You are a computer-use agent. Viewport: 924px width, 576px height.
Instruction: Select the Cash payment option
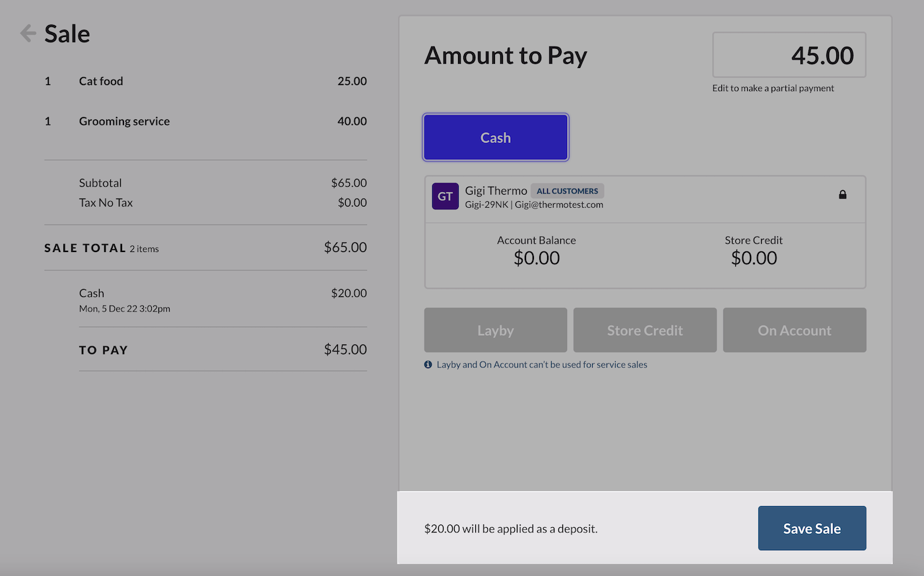(495, 137)
